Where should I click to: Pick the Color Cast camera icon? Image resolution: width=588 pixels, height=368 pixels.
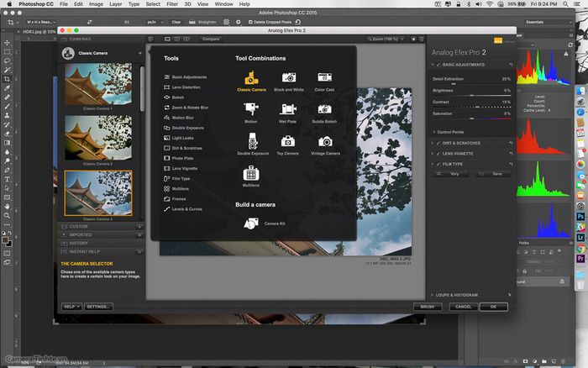click(x=324, y=77)
